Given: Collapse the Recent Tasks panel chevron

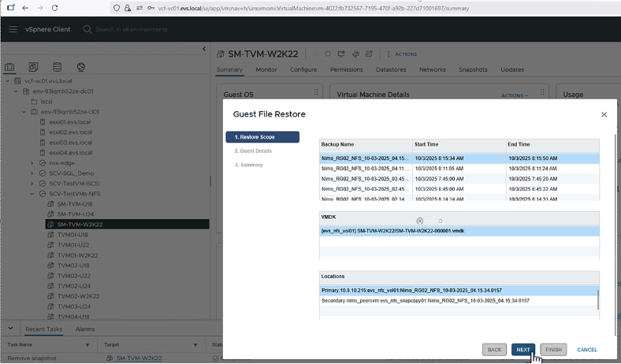Looking at the screenshot, I should (10, 329).
